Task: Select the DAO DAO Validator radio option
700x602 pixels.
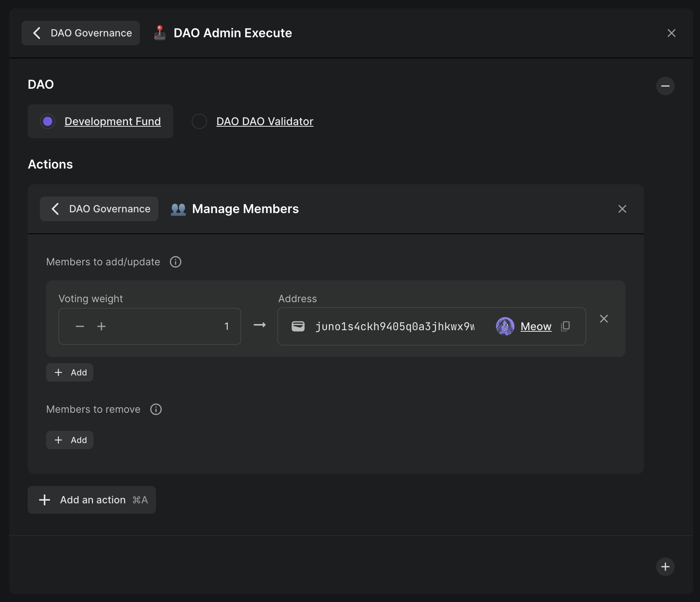Action: [x=199, y=121]
